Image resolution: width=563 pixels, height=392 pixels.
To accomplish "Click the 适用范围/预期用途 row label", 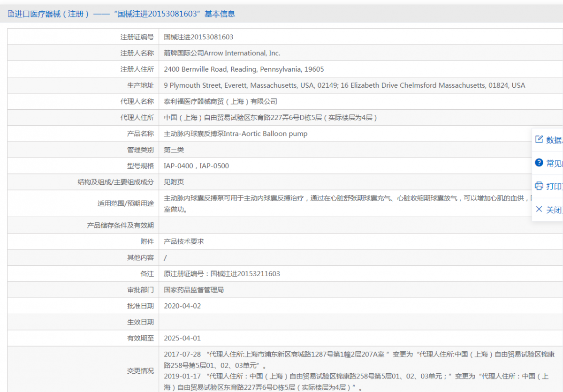I will click(x=125, y=204).
